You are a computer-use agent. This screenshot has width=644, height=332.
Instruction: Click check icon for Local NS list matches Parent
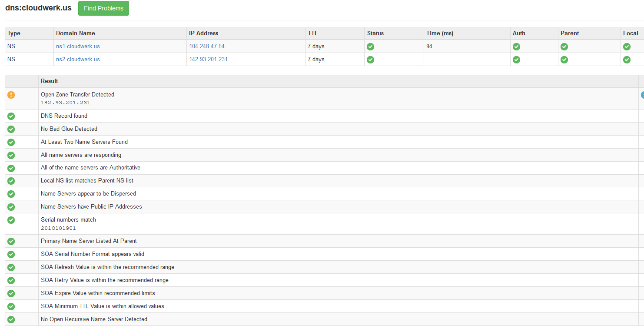tap(11, 181)
